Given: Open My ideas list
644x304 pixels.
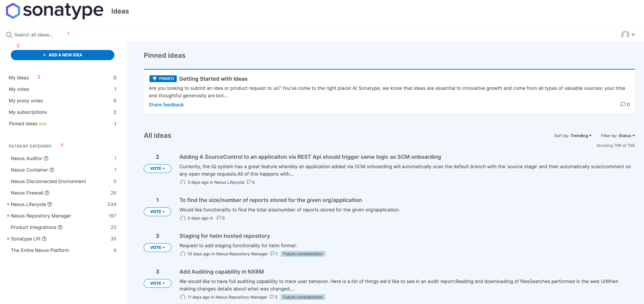Looking at the screenshot, I should pyautogui.click(x=19, y=78).
